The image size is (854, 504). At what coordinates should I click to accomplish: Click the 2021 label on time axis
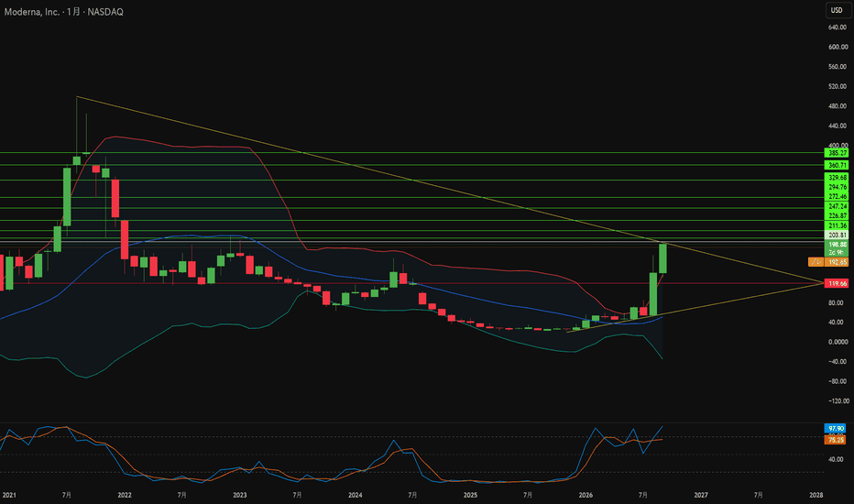click(9, 495)
